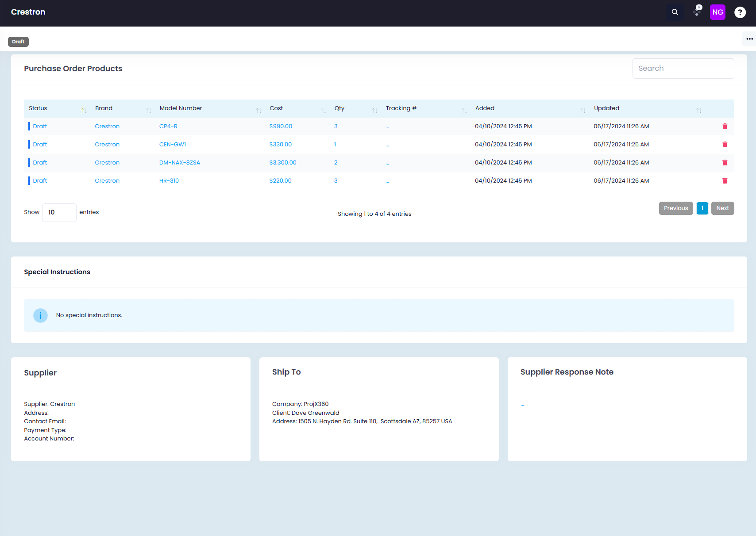Click the info icon in Special Instructions
756x536 pixels.
(x=40, y=315)
